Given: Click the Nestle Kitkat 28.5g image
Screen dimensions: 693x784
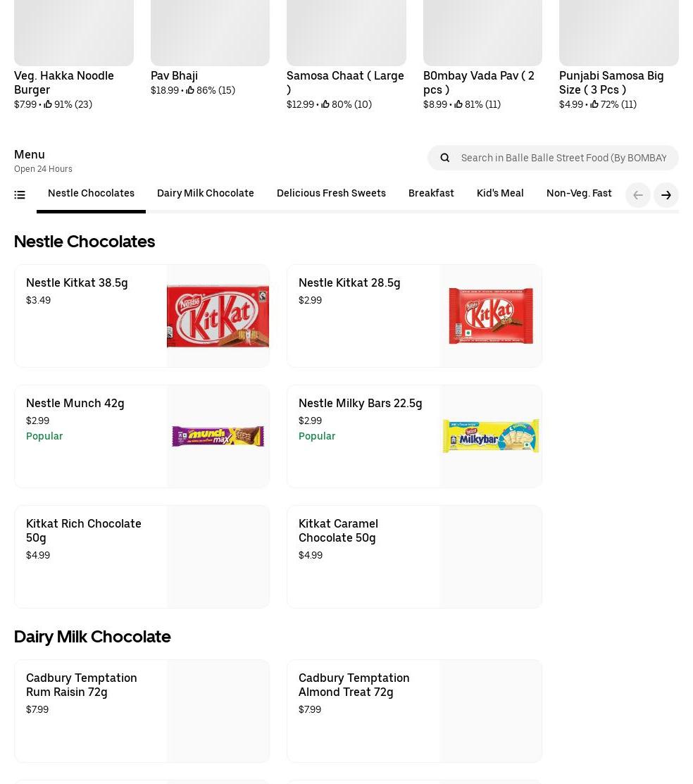Looking at the screenshot, I should (x=490, y=316).
